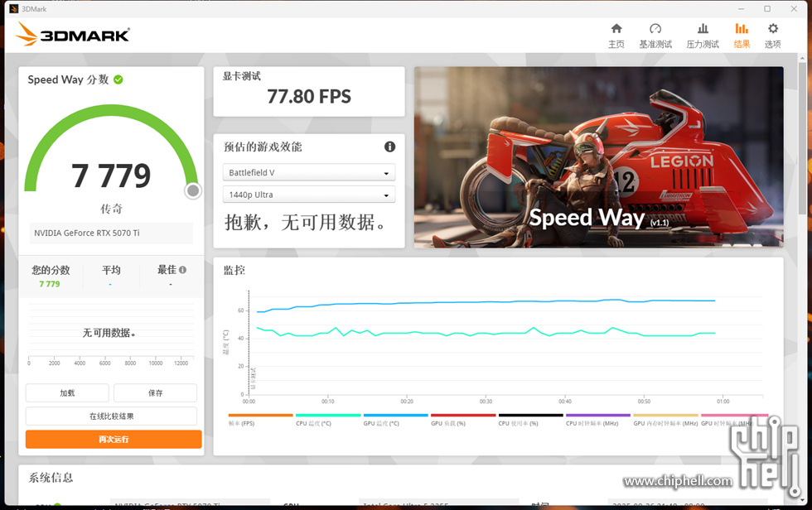Click the gray knob at the end of the score gauge
The width and height of the screenshot is (812, 510).
(x=192, y=191)
